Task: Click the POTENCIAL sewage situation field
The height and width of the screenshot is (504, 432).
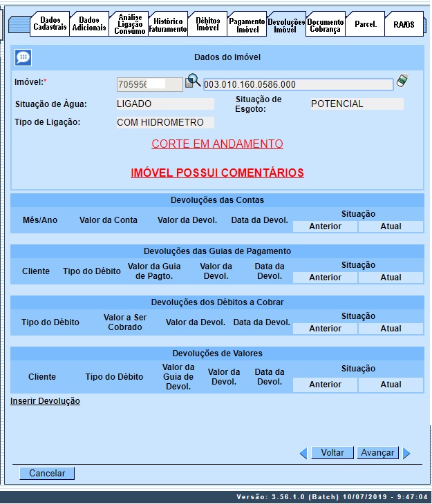Action: click(357, 104)
